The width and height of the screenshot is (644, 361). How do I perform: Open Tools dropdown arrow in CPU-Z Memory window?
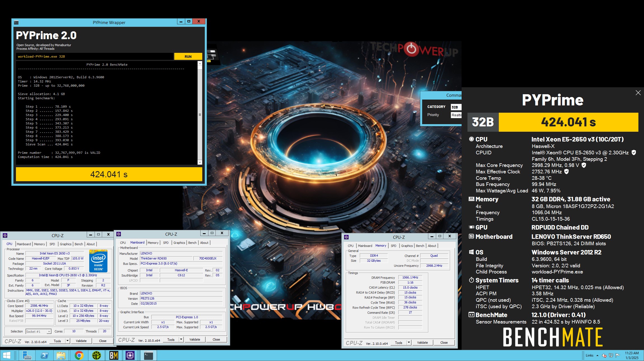point(409,342)
